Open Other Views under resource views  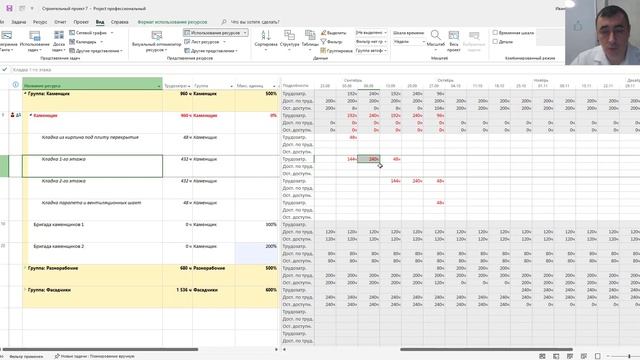[211, 51]
